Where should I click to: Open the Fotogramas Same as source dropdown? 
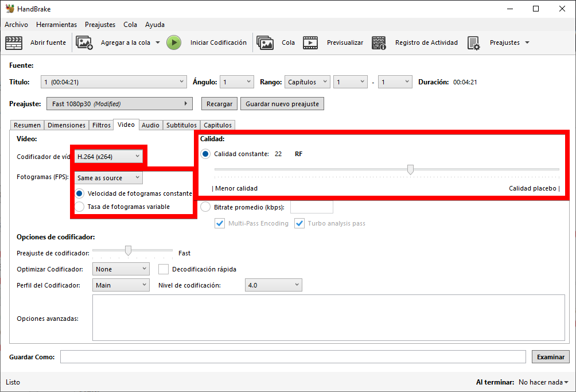tap(108, 178)
